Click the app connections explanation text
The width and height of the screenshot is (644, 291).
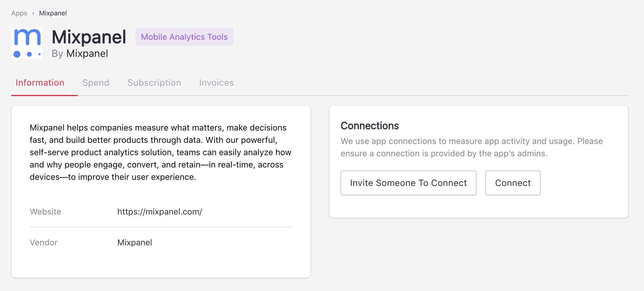[471, 147]
